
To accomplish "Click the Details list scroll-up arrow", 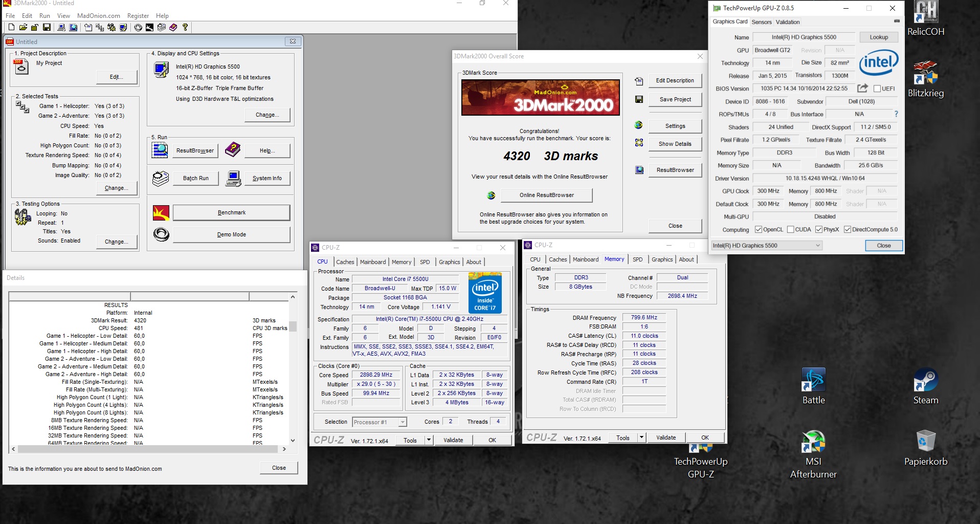I will [x=293, y=297].
